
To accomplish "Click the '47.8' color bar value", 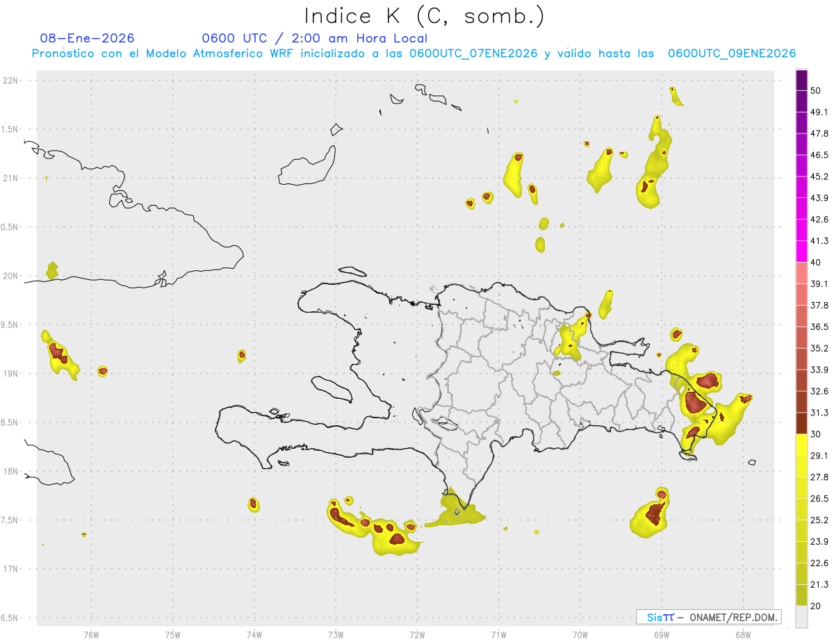I will click(819, 133).
